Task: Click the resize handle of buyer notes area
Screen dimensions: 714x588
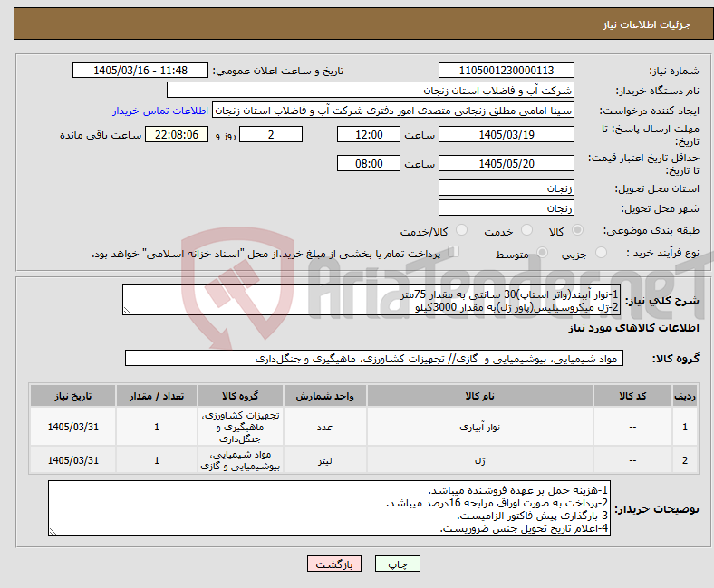Action: (x=53, y=532)
